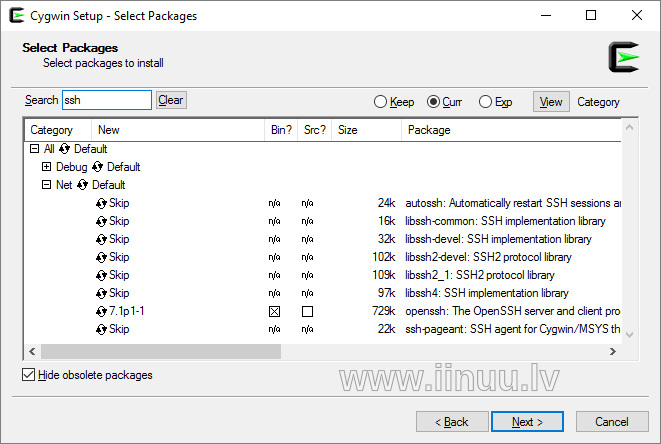Viewport: 661px width, 444px height.
Task: Click the cycle icon next to autossh Skip
Action: 101,203
